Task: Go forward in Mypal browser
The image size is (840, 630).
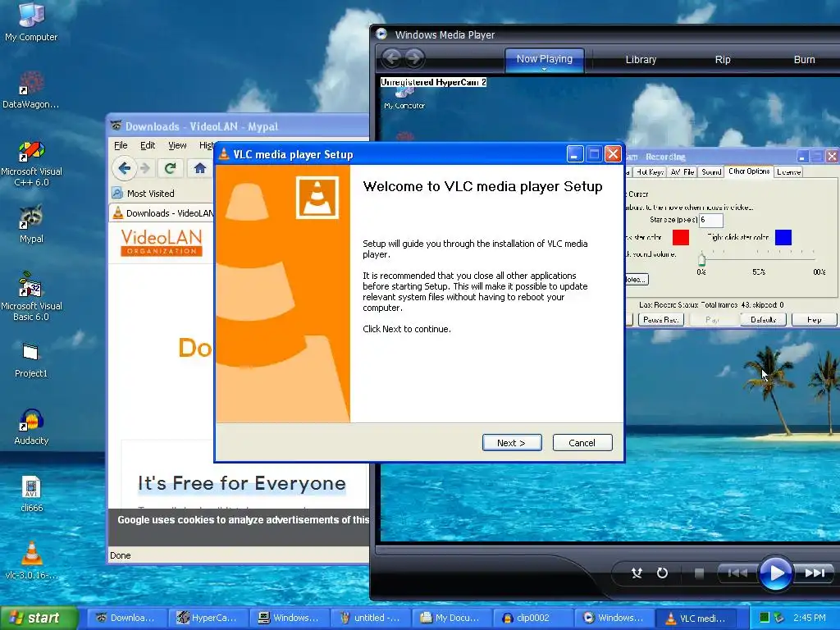Action: click(144, 168)
